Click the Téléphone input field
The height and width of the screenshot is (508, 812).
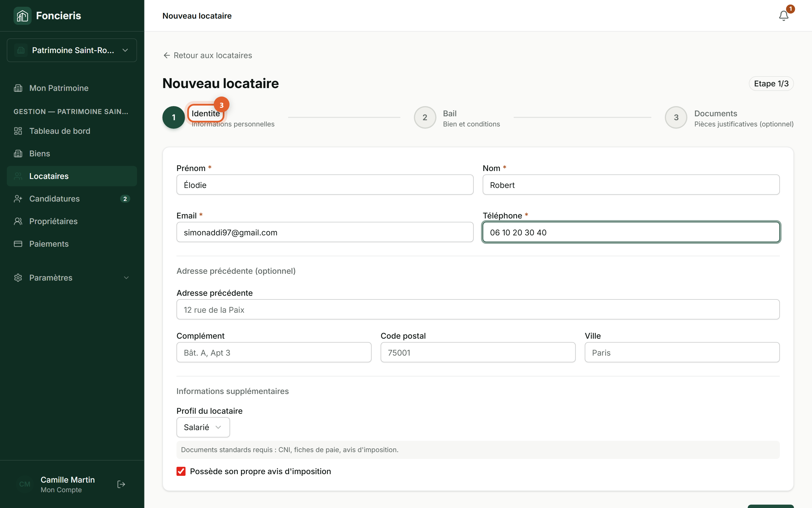click(631, 232)
